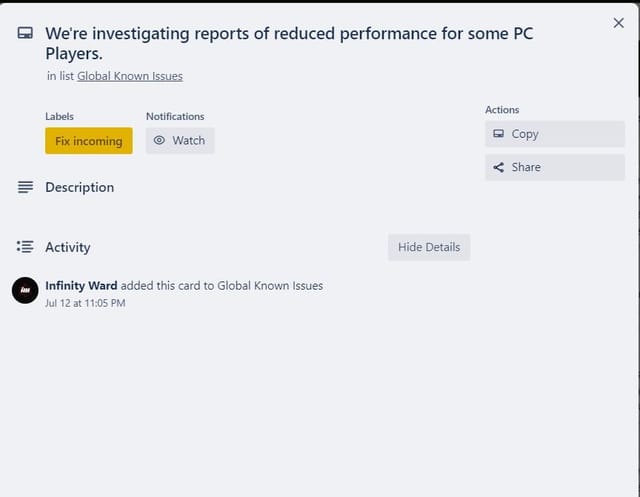Click the card icon inside Copy
Viewport: 640px width, 497px height.
(499, 134)
